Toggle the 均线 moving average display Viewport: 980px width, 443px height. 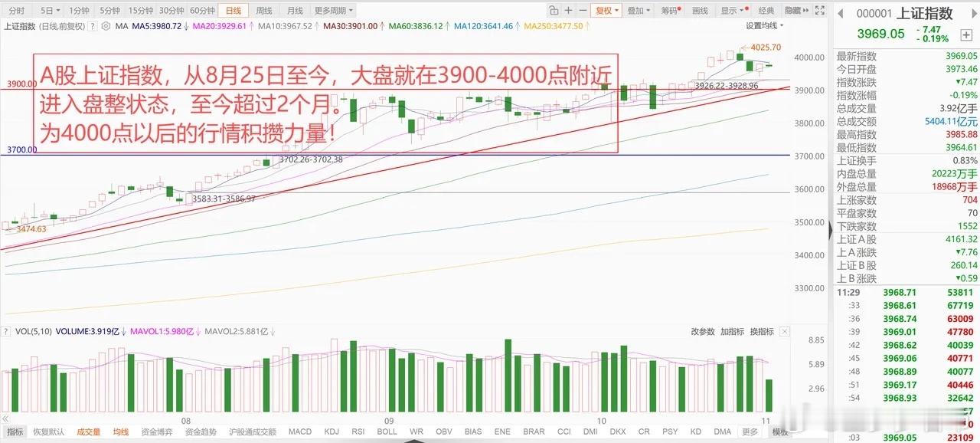point(120,432)
